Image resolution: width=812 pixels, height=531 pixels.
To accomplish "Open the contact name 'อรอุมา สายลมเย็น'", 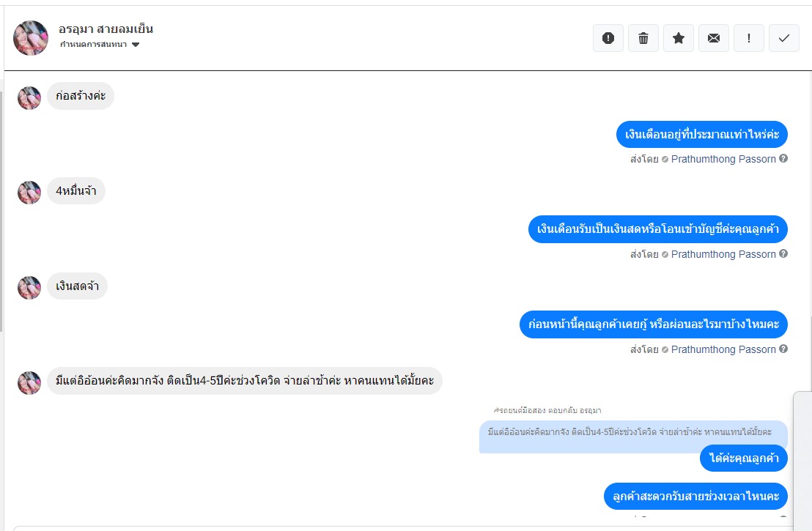I will [x=106, y=29].
